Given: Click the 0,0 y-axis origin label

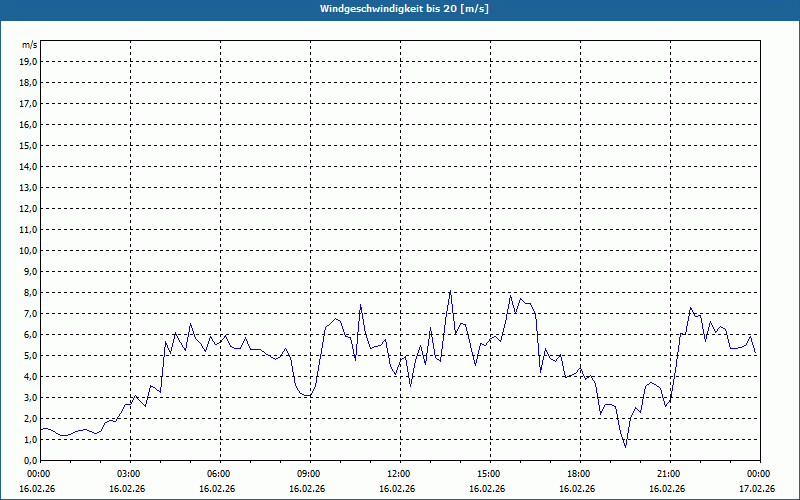Looking at the screenshot, I should 29,460.
